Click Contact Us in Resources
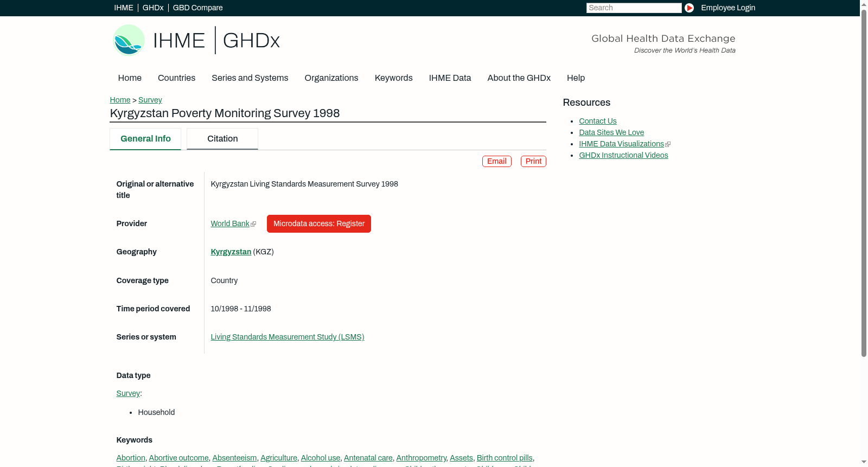Image resolution: width=868 pixels, height=467 pixels. click(598, 121)
